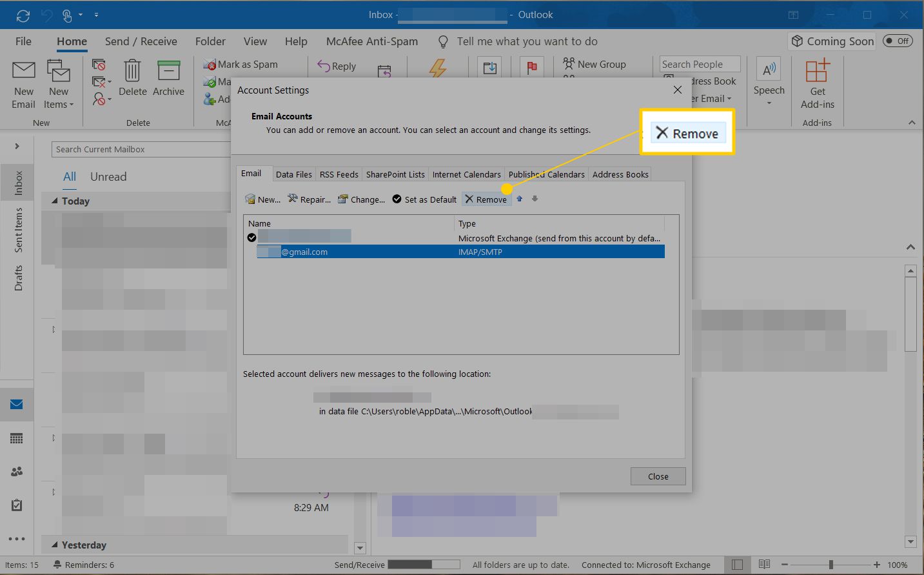
Task: Click Search Current Mailbox field
Action: 141,149
